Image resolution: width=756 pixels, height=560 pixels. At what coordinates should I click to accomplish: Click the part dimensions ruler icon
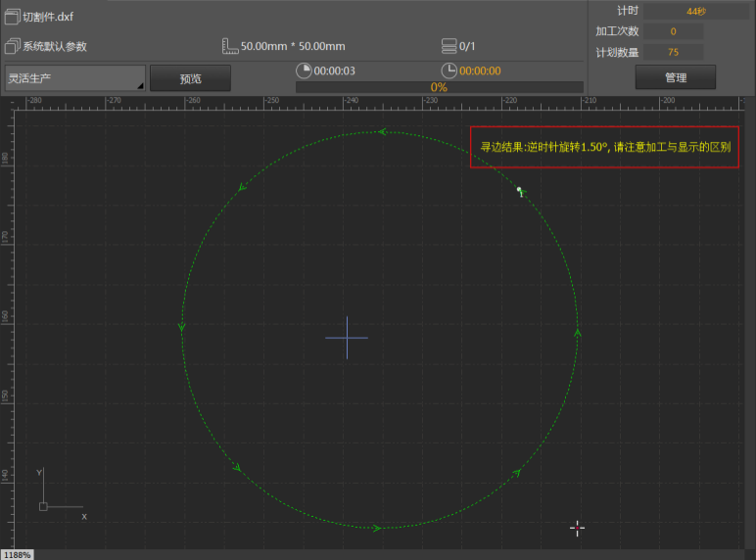(230, 46)
